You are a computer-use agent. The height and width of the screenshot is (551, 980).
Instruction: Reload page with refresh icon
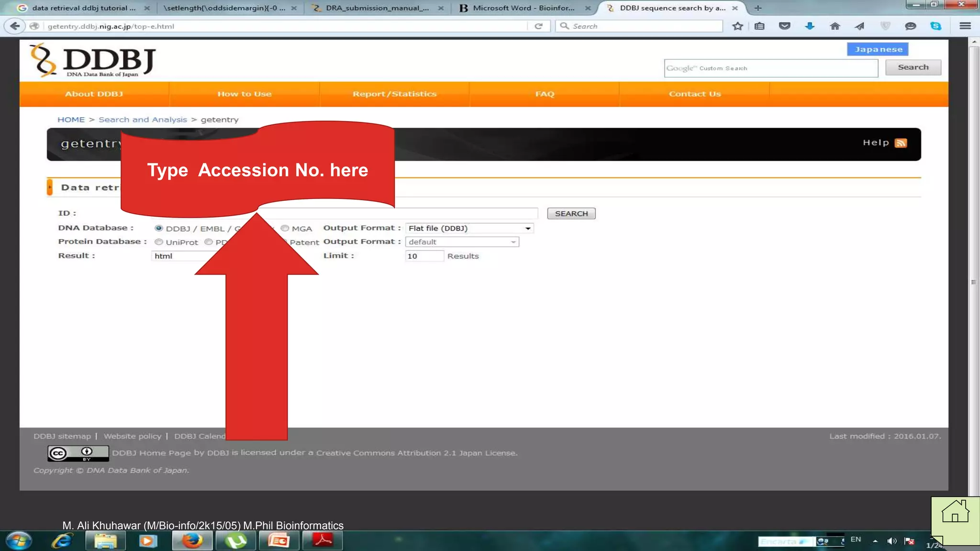click(538, 26)
